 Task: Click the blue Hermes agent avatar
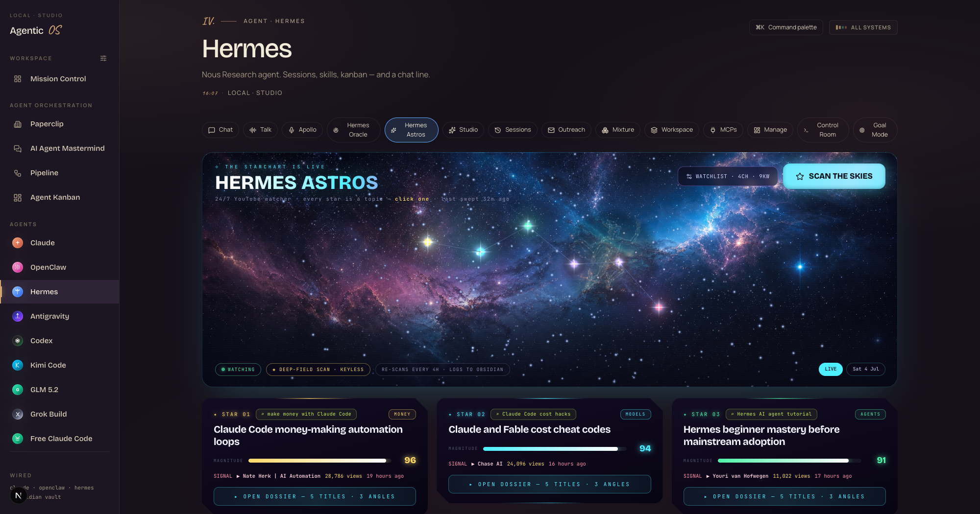coord(18,292)
